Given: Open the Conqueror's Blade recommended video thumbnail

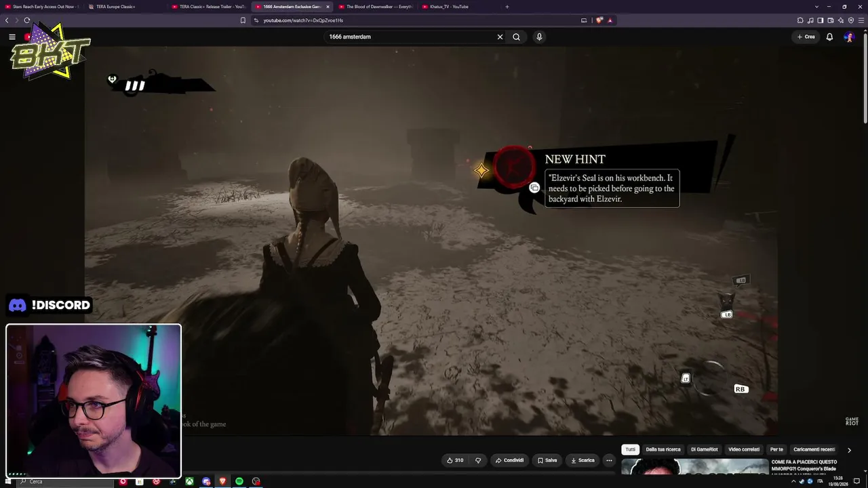Looking at the screenshot, I should coord(695,467).
